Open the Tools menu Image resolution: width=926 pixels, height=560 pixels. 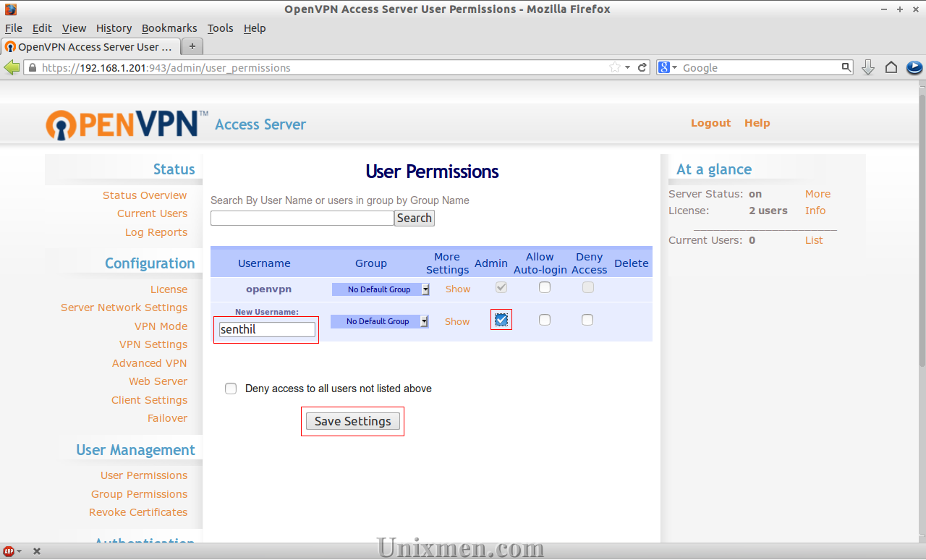point(220,28)
